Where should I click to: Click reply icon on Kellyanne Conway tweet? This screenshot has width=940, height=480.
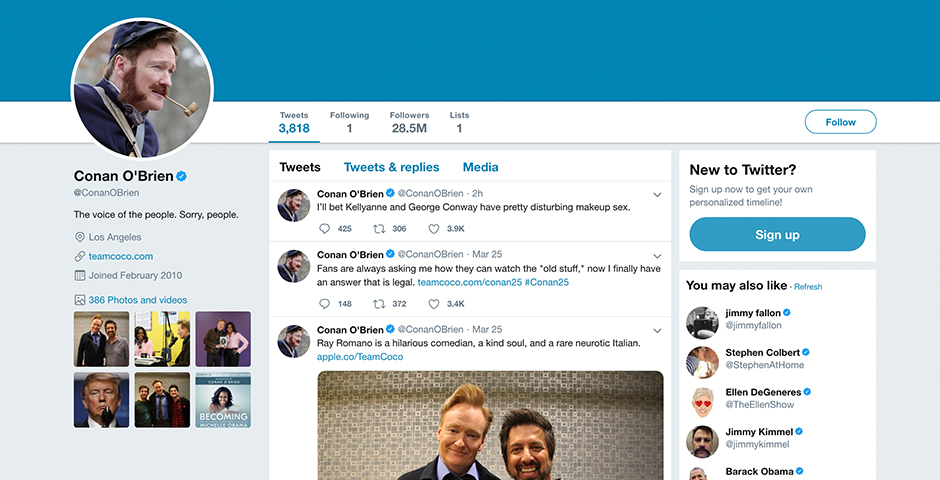(x=324, y=228)
